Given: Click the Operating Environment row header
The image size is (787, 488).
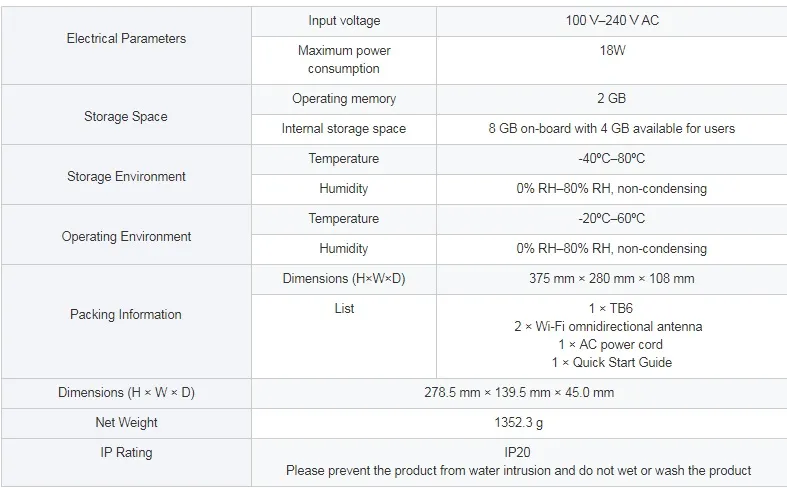Looking at the screenshot, I should coord(126,237).
